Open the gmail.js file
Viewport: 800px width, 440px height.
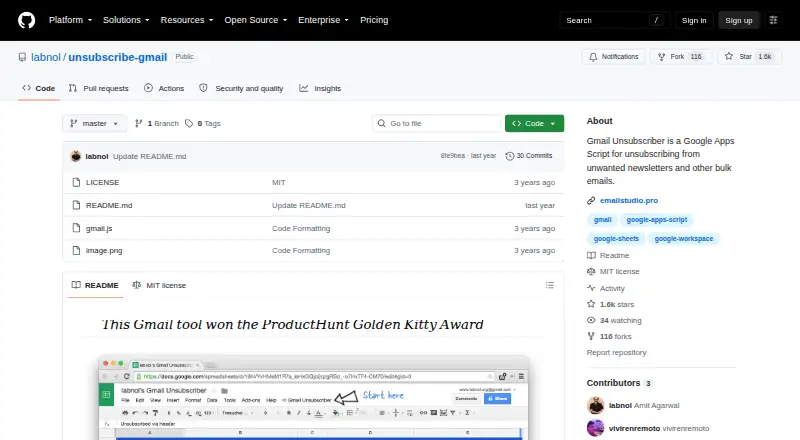(99, 228)
